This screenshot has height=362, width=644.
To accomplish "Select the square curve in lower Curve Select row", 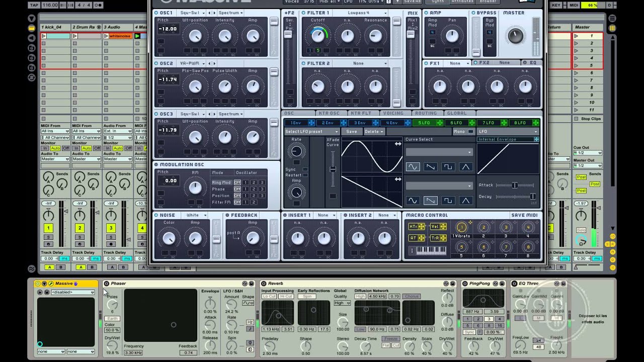I will (x=448, y=201).
